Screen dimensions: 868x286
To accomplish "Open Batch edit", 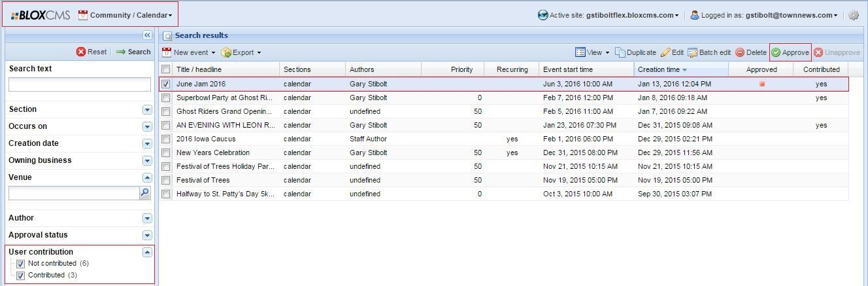I will click(709, 52).
